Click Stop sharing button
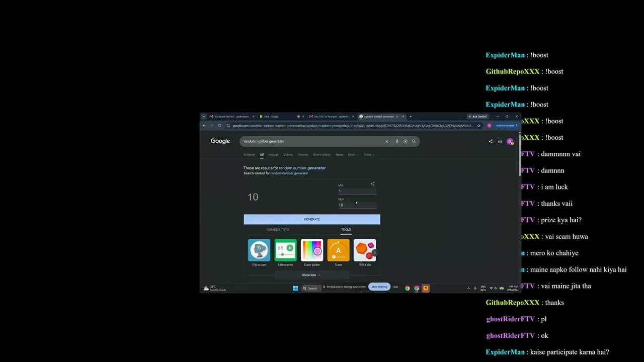The image size is (644, 362). pyautogui.click(x=379, y=287)
